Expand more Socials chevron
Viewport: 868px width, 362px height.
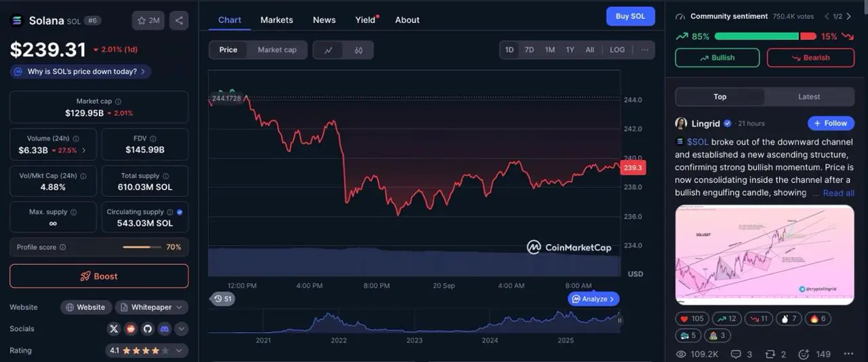(x=181, y=329)
